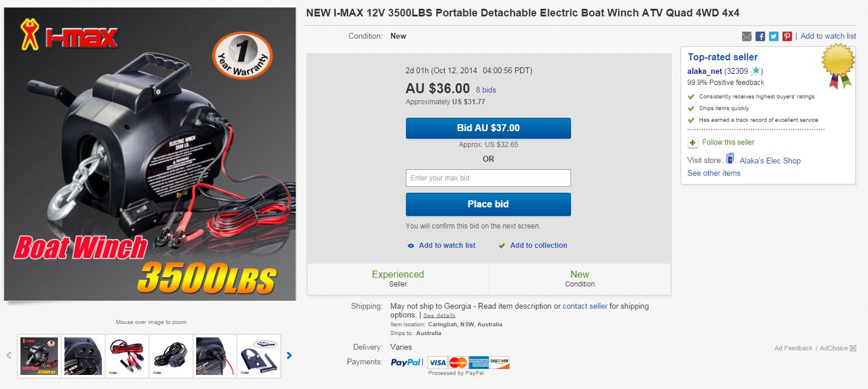Viewport: 868px width, 389px height.
Task: Visit Alaka's Elec Shop store
Action: pyautogui.click(x=770, y=161)
